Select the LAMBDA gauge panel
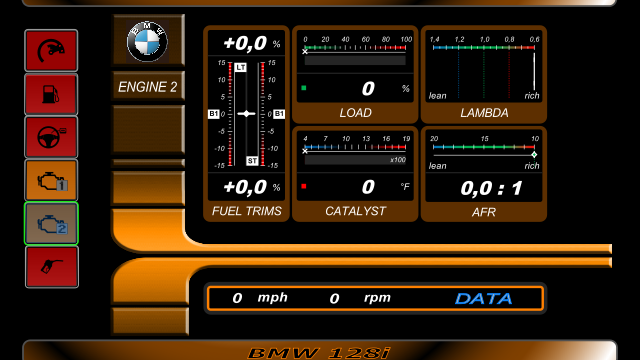This screenshot has height=360, width=640. coord(484,74)
